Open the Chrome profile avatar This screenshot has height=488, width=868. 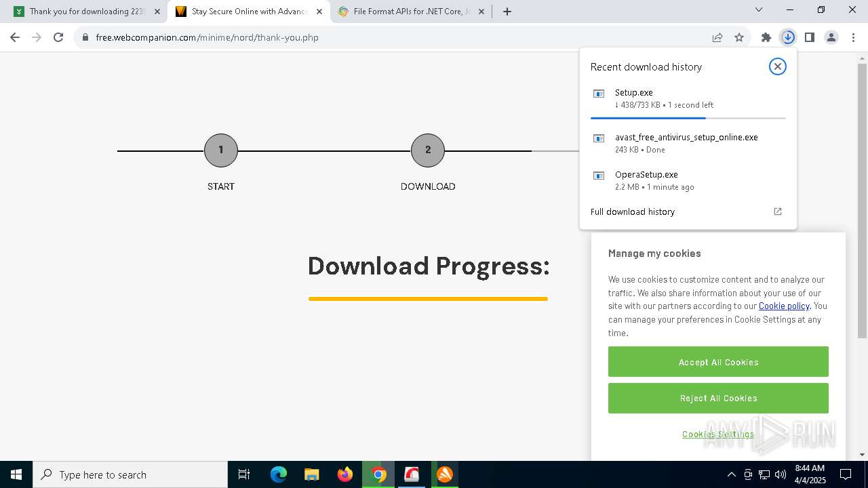pyautogui.click(x=831, y=37)
